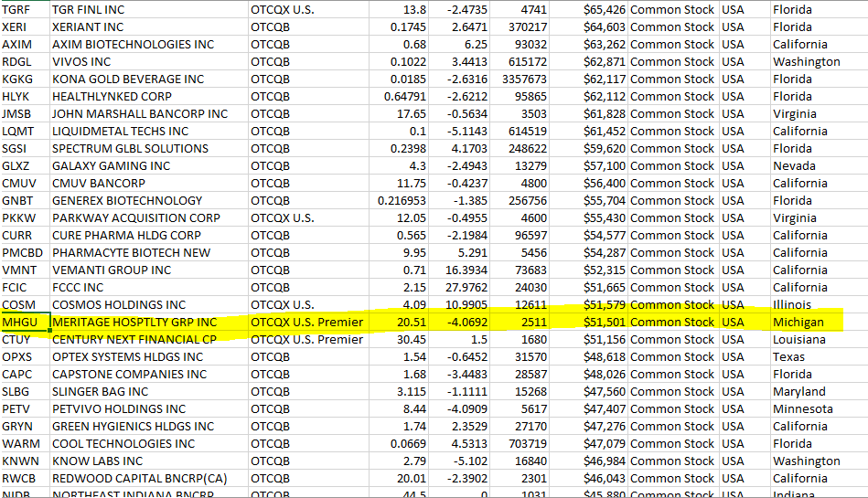Select the Louisiana state cell
The width and height of the screenshot is (868, 498).
[x=819, y=340]
